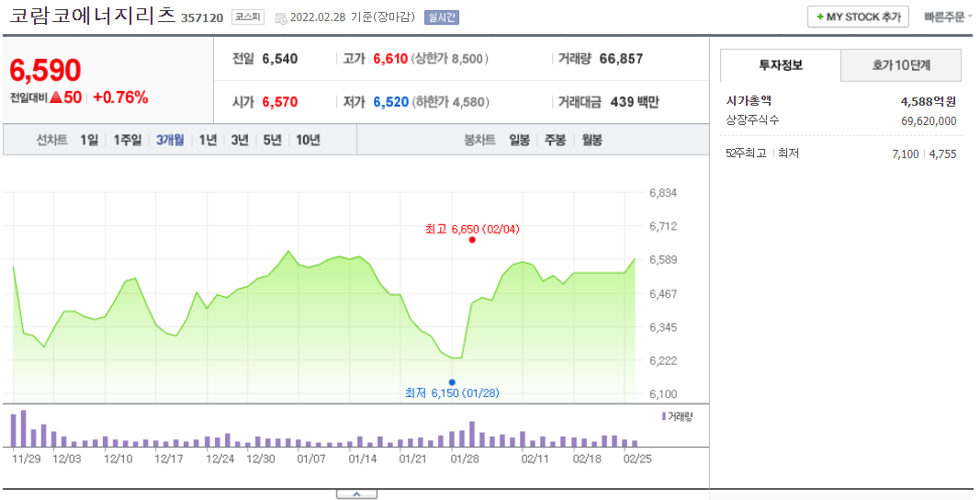Open the 빠른주문 dropdown
980x500 pixels.
point(948,17)
